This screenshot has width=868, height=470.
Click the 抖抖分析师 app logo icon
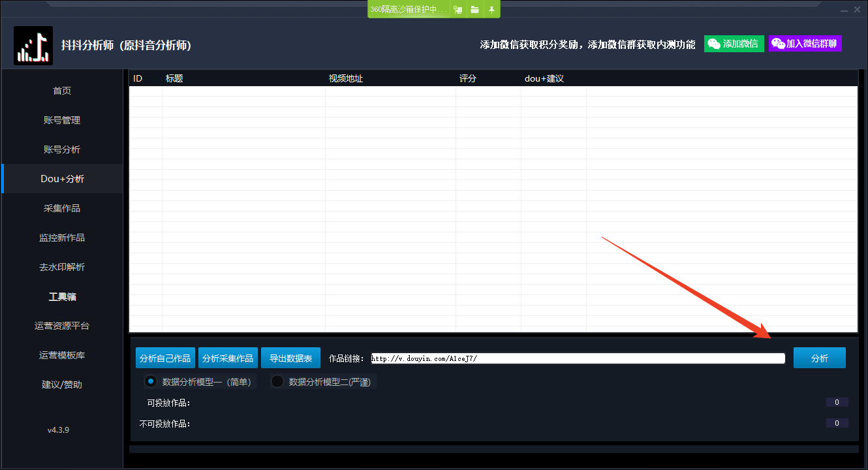click(33, 45)
